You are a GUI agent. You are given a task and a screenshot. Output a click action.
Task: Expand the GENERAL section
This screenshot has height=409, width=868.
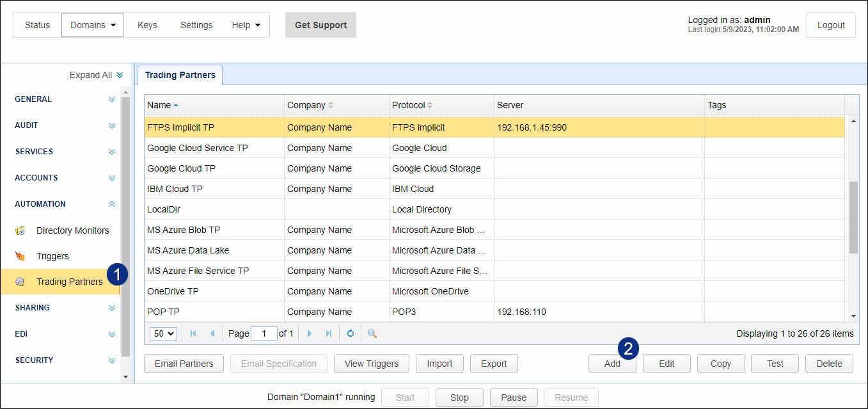coord(112,99)
